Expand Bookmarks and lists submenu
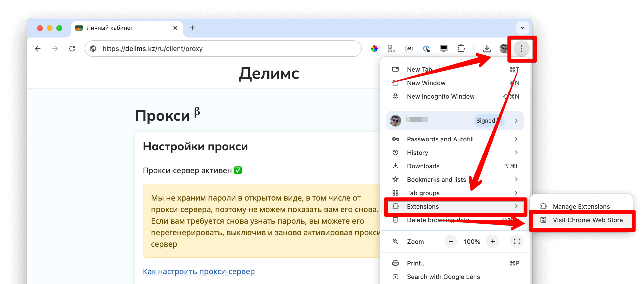Screen dimensions: 644x284 [455, 179]
